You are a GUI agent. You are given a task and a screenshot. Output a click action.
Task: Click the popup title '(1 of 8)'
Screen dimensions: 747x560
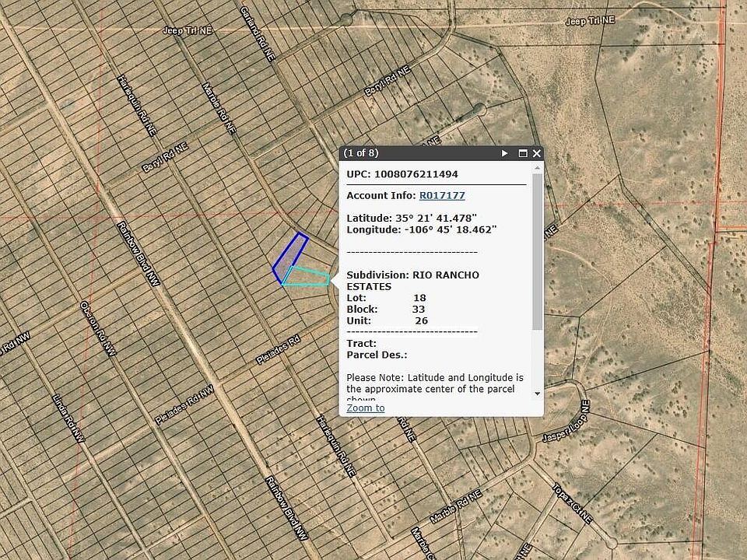361,154
